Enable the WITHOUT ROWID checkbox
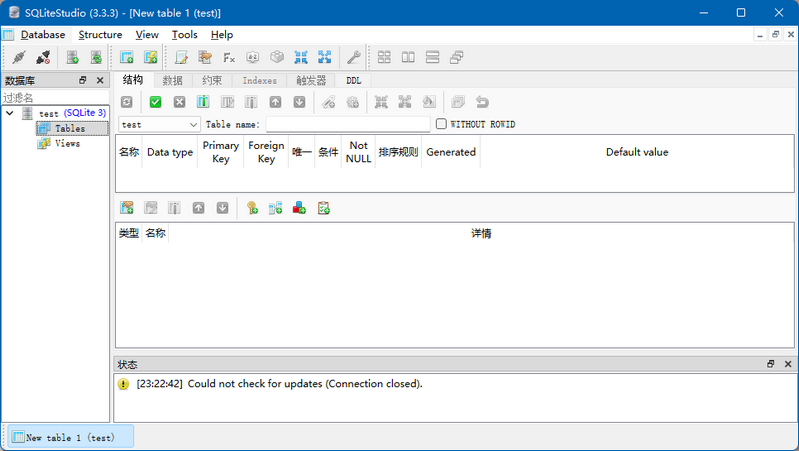Screen dimensions: 799x451 (441, 124)
